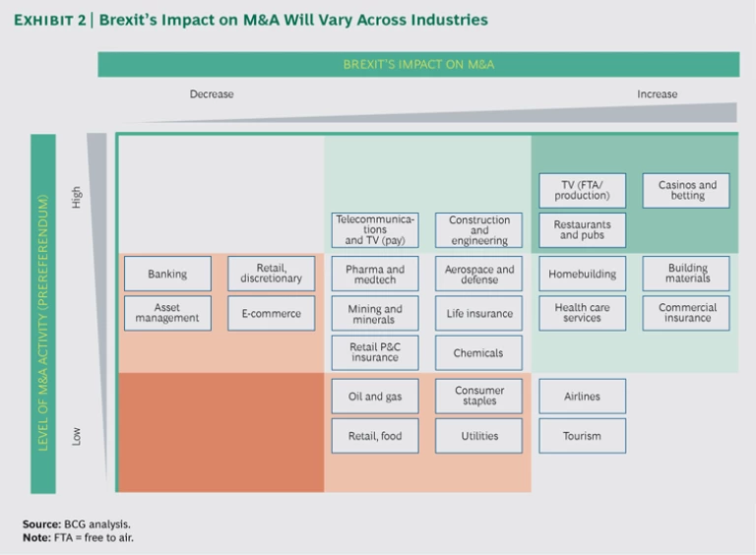
Task: Select the Asset management box
Action: 167,313
